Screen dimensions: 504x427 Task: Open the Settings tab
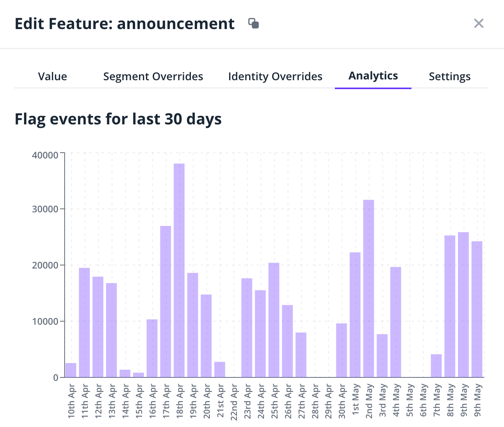click(450, 76)
